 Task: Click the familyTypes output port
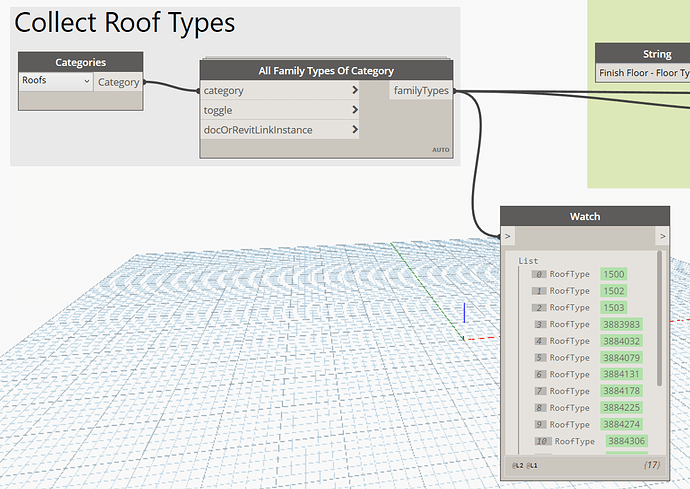click(422, 91)
